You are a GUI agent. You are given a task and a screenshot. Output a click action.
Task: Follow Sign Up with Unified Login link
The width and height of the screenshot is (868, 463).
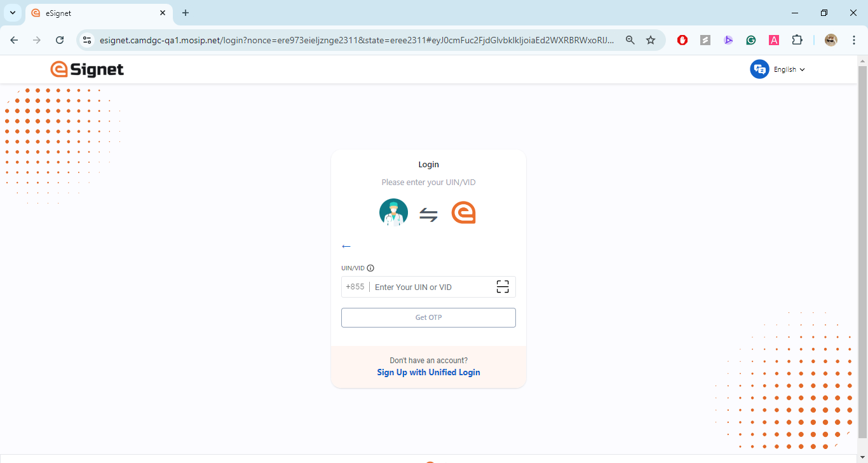click(x=428, y=373)
